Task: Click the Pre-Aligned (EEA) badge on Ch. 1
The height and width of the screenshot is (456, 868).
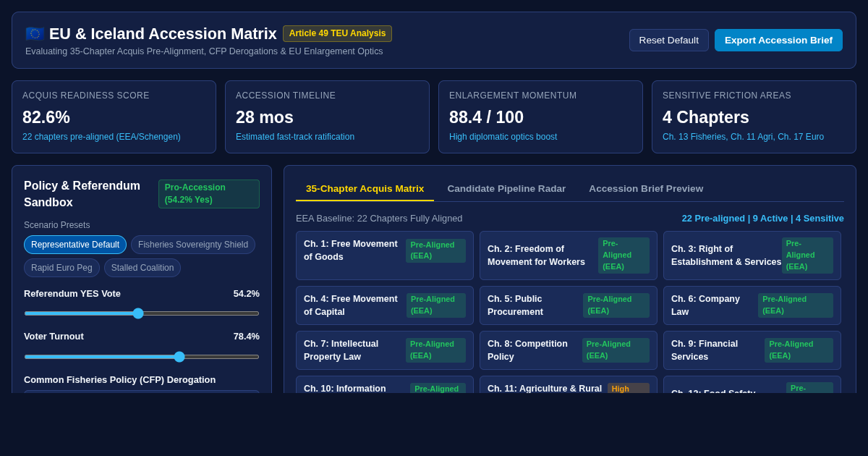Action: pos(435,250)
